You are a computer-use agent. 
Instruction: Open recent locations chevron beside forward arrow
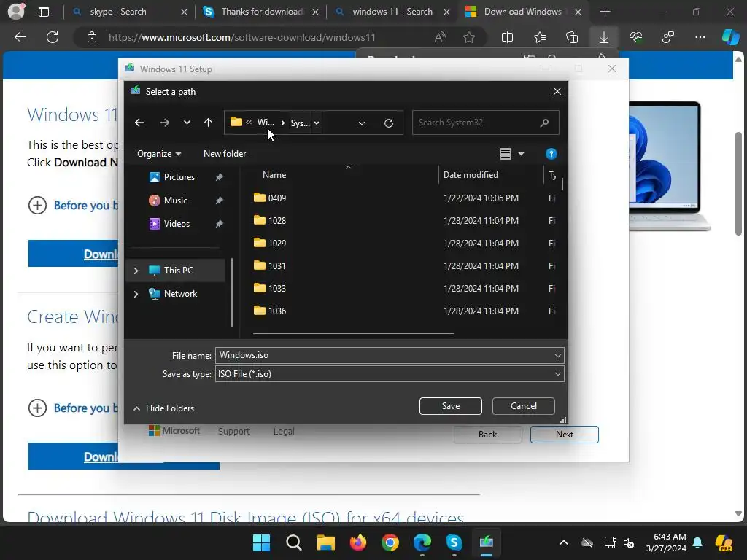pos(187,122)
